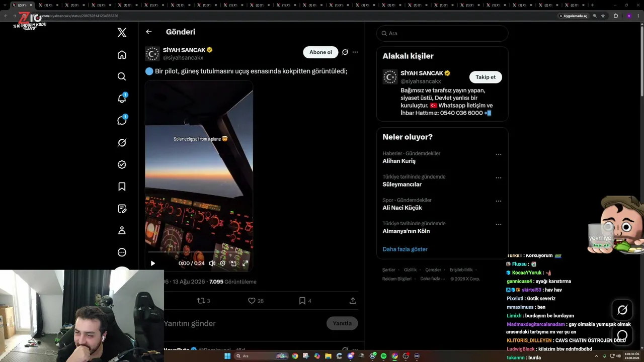Click the taskbar clock and date
Viewport: 644px width, 362px height.
click(x=631, y=356)
